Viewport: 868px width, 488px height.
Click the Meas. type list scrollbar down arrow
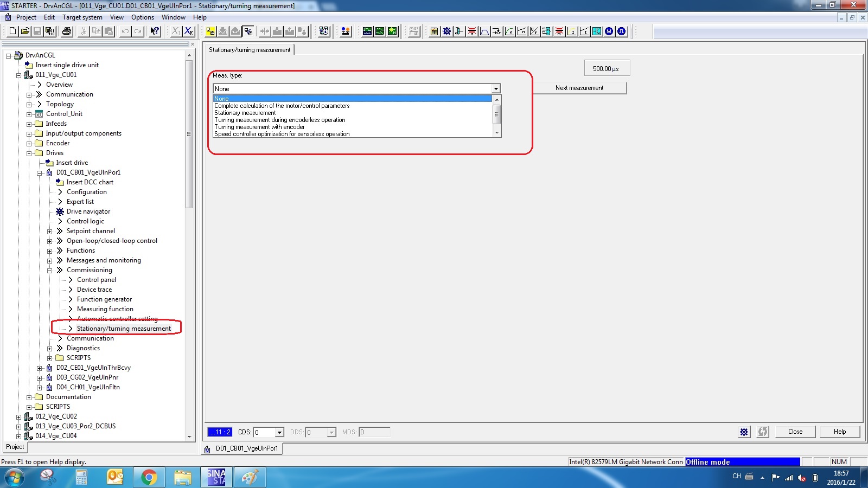coord(496,133)
